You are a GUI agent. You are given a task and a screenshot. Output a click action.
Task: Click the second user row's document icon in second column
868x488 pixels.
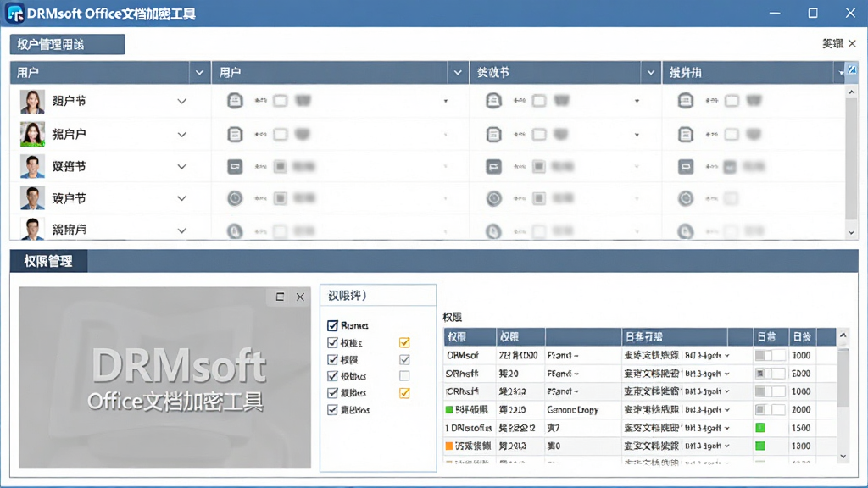point(235,135)
